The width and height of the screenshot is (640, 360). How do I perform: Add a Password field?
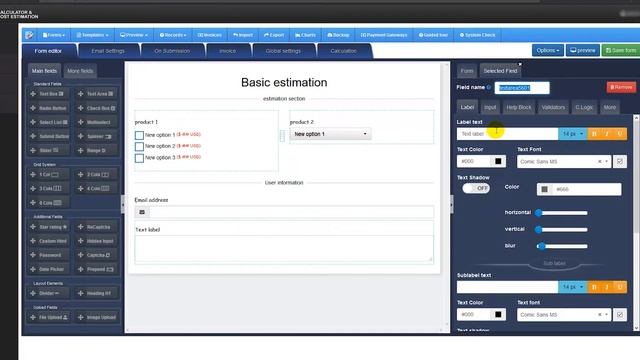tap(49, 255)
